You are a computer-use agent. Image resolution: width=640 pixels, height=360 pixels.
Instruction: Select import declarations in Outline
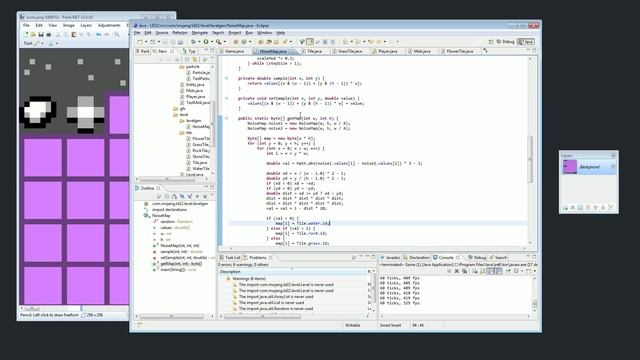[x=169, y=209]
